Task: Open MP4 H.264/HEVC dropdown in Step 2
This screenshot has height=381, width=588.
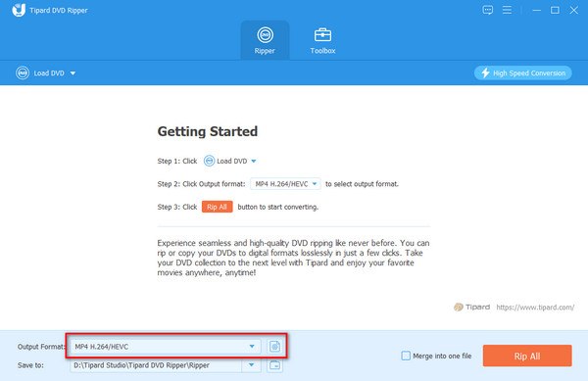Action: (285, 184)
